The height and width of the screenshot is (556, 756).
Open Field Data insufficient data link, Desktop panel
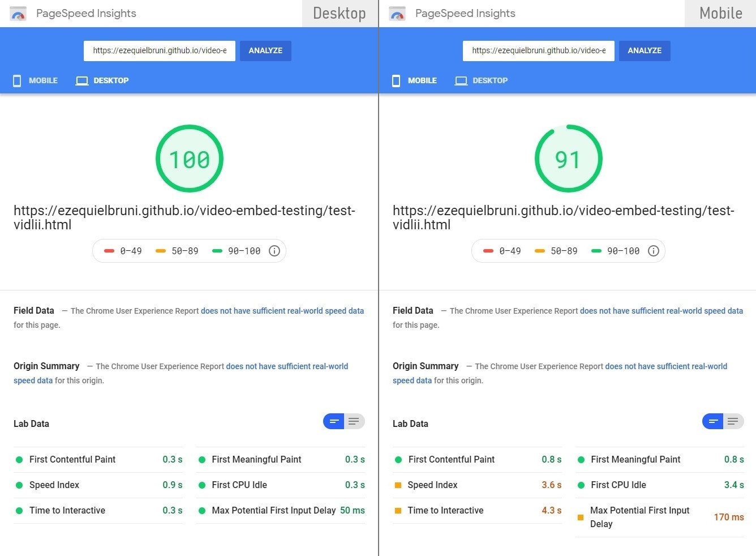point(282,311)
